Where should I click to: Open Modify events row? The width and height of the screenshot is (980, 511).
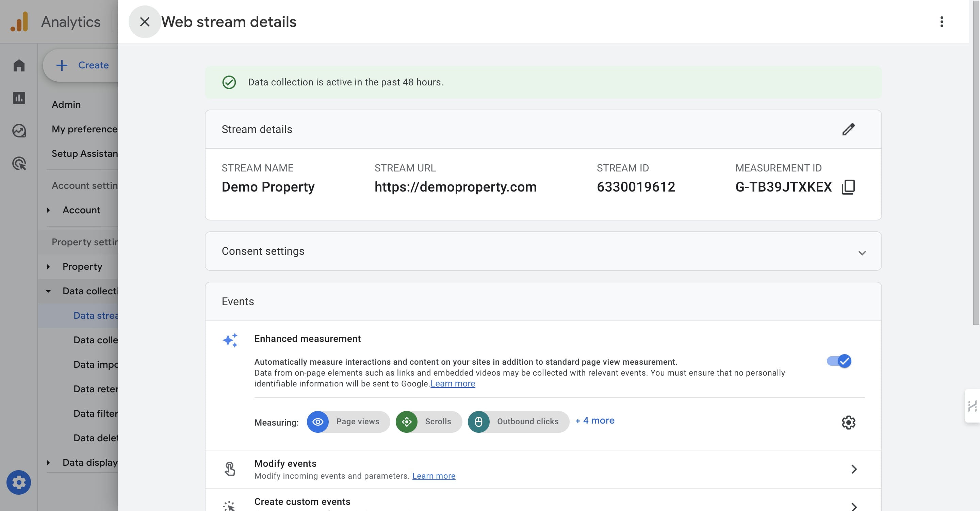click(x=543, y=469)
